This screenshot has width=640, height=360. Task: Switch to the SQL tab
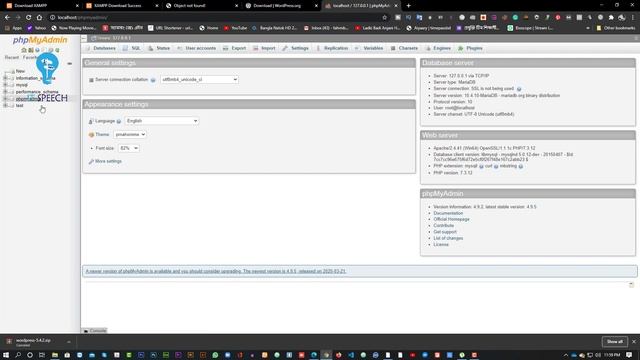tap(132, 48)
